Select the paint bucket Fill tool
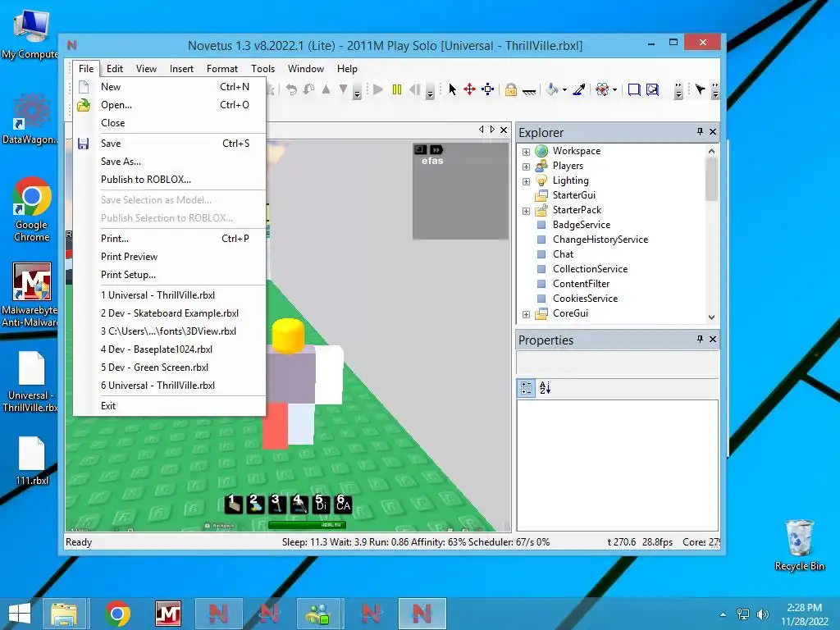The height and width of the screenshot is (630, 840). [552, 89]
